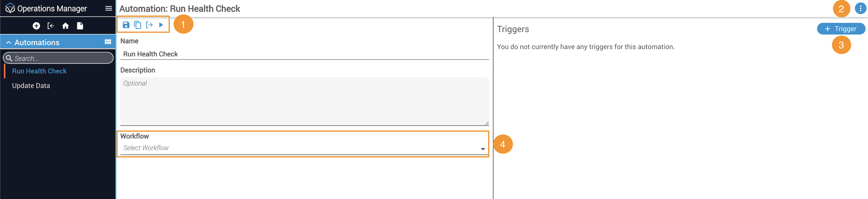Click the document icon in sidebar toolbar
868x199 pixels.
[80, 26]
